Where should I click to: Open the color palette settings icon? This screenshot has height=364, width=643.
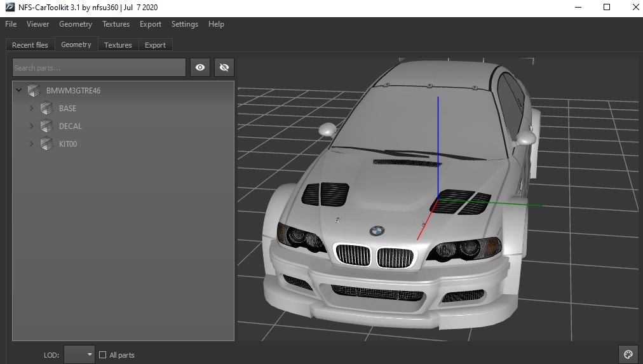[x=628, y=354]
